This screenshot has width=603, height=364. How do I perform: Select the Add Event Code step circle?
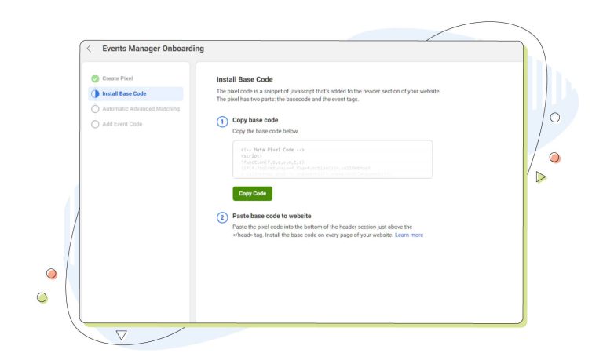[x=95, y=124]
